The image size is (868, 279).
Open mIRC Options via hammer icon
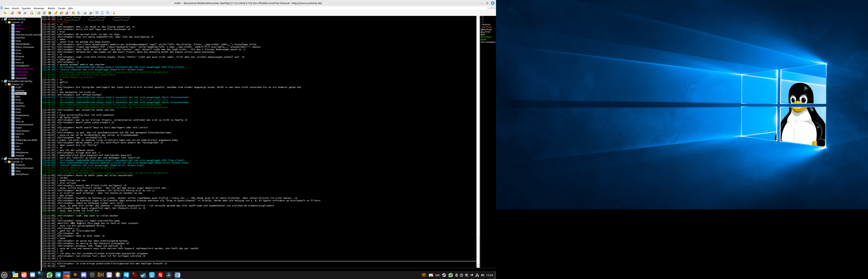pyautogui.click(x=12, y=13)
